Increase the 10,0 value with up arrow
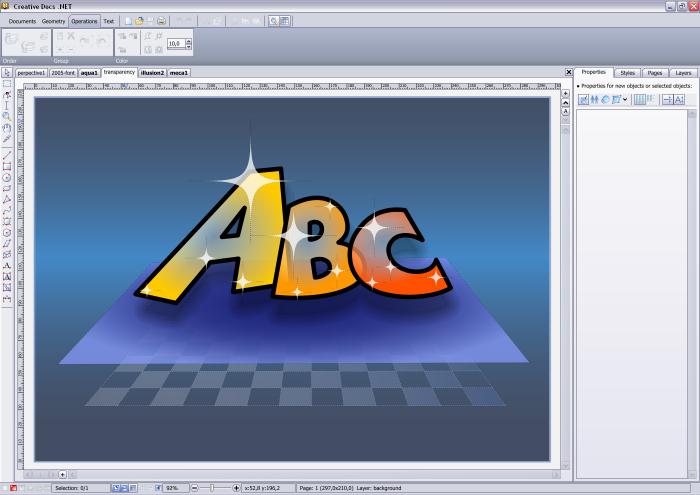700x495 pixels. pos(188,41)
